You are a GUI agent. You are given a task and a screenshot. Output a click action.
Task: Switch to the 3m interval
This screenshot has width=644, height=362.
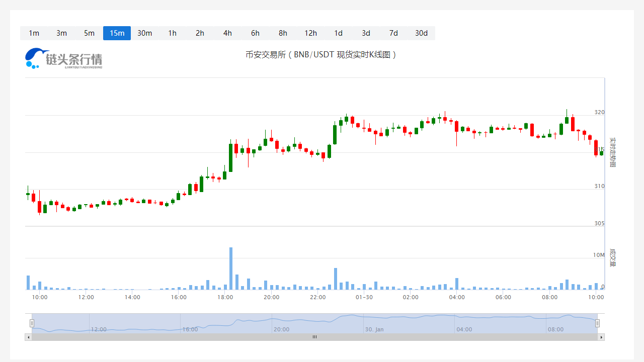click(x=61, y=33)
